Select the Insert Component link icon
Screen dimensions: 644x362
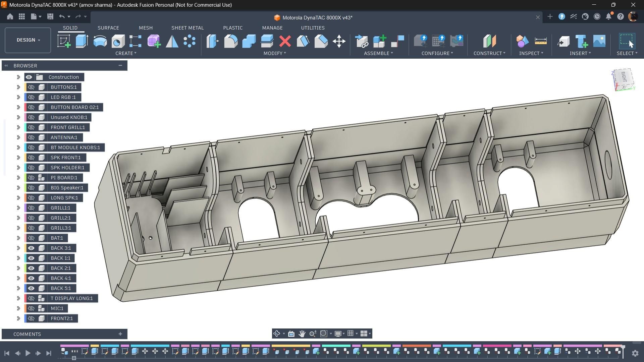pos(362,41)
